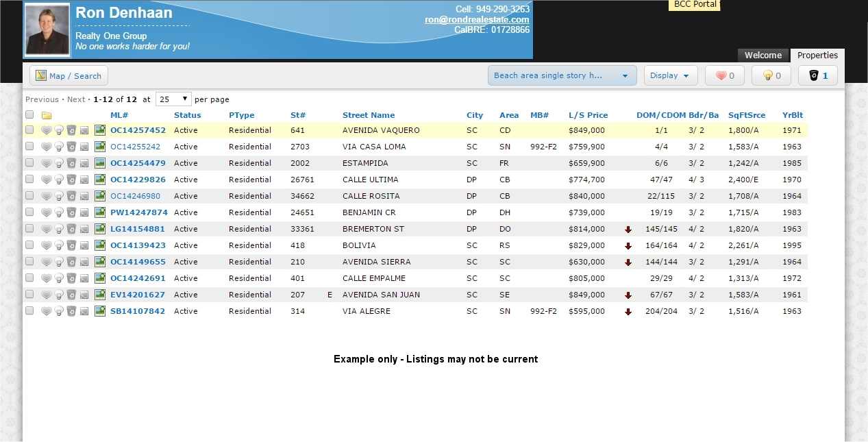Click the photo icon for listing OC14255242

coord(100,147)
